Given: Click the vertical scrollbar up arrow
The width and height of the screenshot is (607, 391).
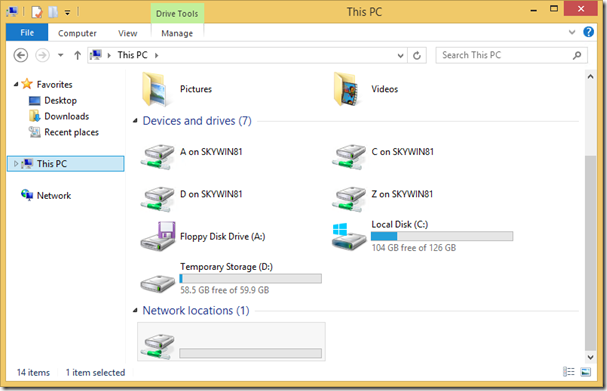Looking at the screenshot, I should [590, 77].
